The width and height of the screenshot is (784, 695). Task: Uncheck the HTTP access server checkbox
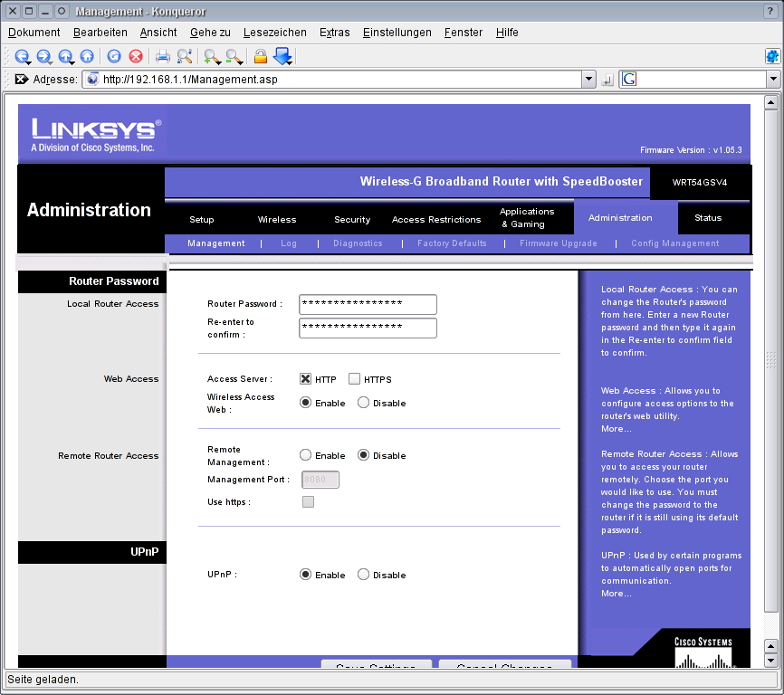[x=305, y=379]
